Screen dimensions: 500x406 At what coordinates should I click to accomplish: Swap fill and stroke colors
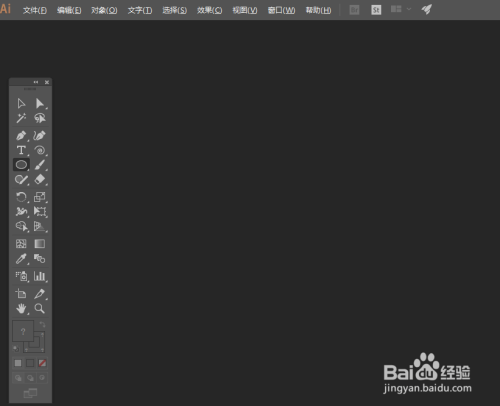tap(42, 324)
